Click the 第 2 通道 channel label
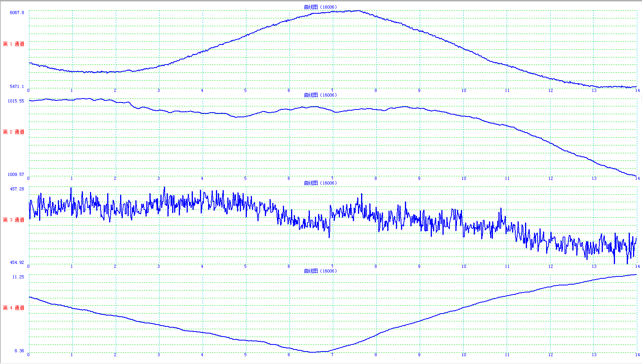The width and height of the screenshot is (642, 364). pyautogui.click(x=14, y=132)
